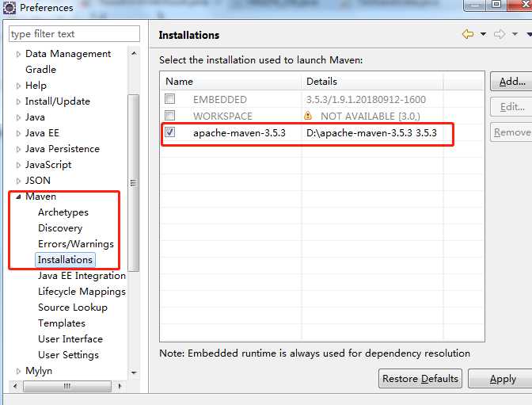Open Maven User Interface page

pyautogui.click(x=70, y=339)
